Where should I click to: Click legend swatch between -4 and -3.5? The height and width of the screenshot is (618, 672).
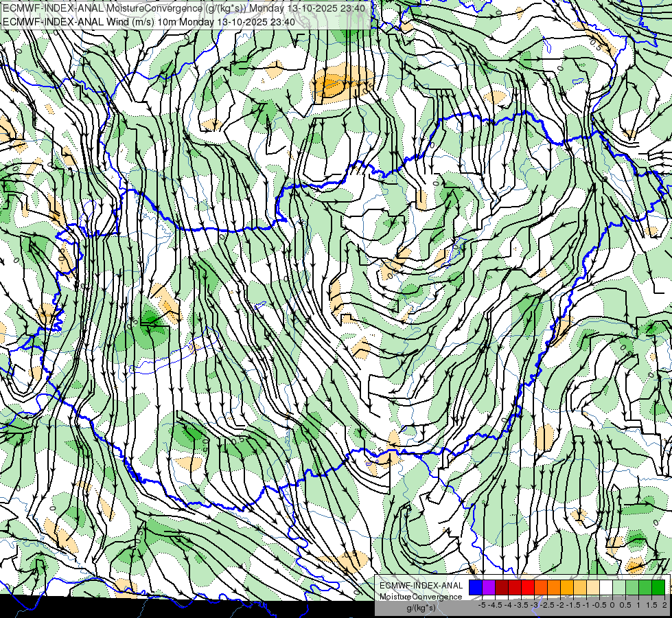pyautogui.click(x=515, y=588)
